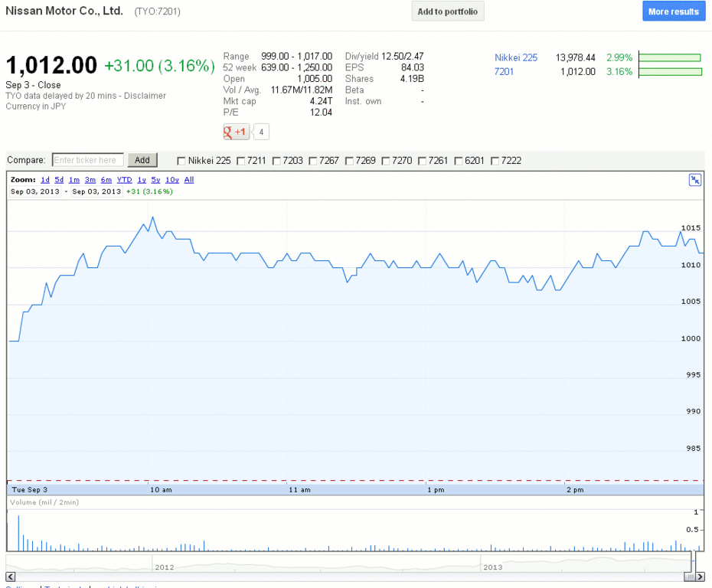Click the (TYO:7201) ticker text
Viewport: 712px width, 588px height.
pos(157,11)
